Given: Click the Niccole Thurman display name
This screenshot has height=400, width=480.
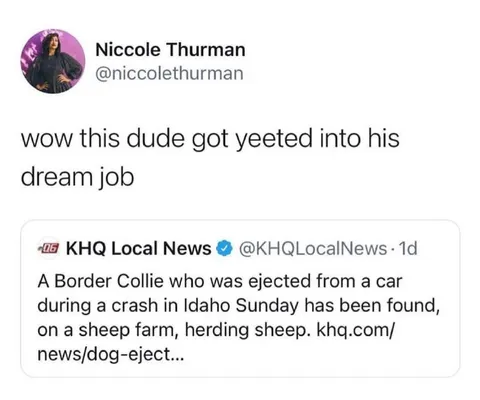Looking at the screenshot, I should pyautogui.click(x=170, y=50).
